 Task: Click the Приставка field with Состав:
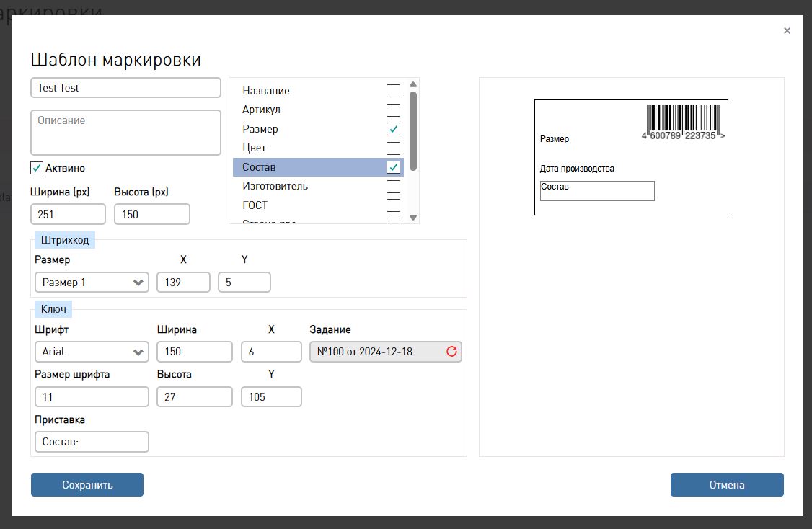pos(92,442)
